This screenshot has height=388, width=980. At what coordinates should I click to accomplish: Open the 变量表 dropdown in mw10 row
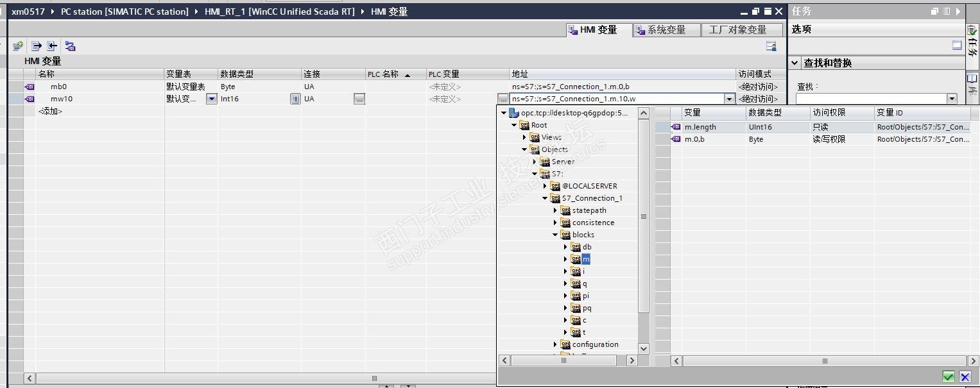(211, 99)
